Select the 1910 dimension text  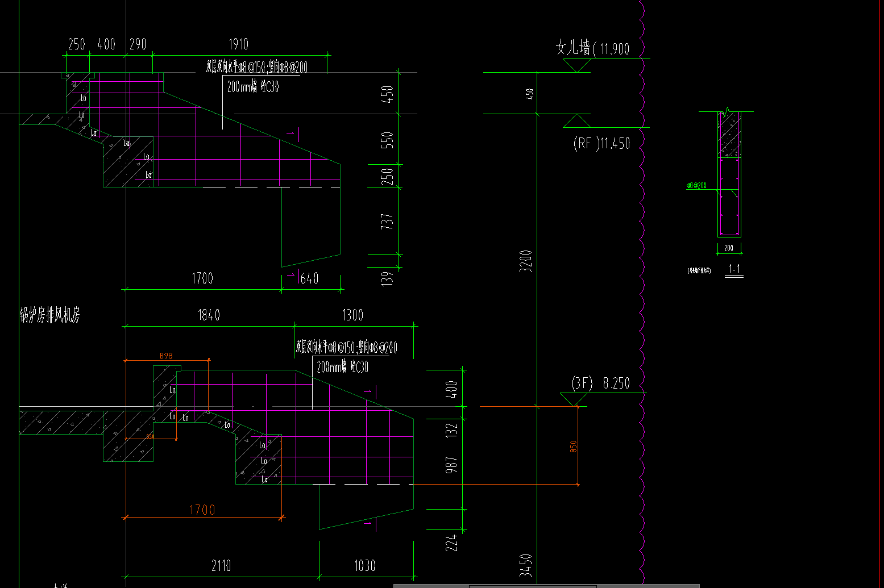tap(239, 44)
